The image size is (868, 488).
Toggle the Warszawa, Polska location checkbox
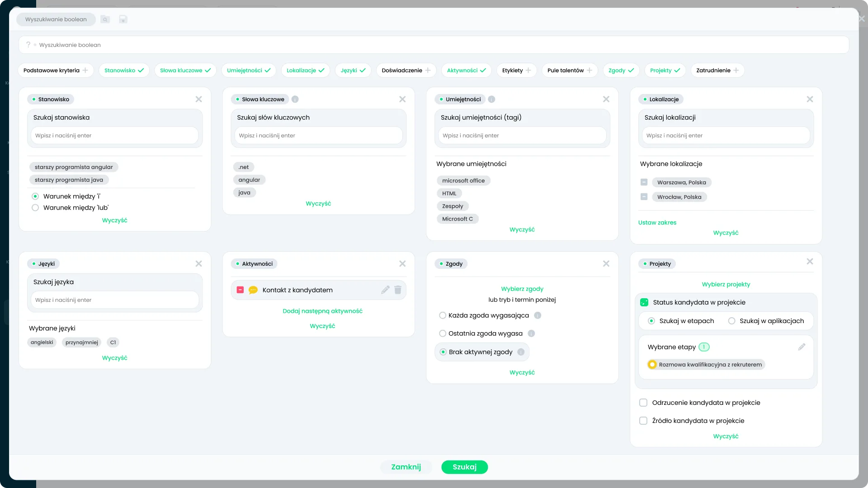pyautogui.click(x=644, y=183)
